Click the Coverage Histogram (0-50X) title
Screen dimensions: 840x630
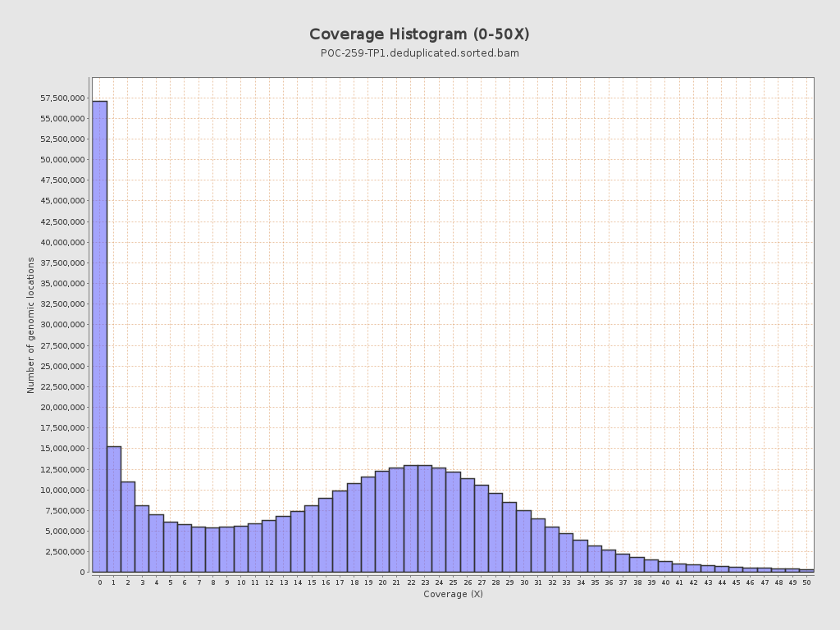click(419, 34)
